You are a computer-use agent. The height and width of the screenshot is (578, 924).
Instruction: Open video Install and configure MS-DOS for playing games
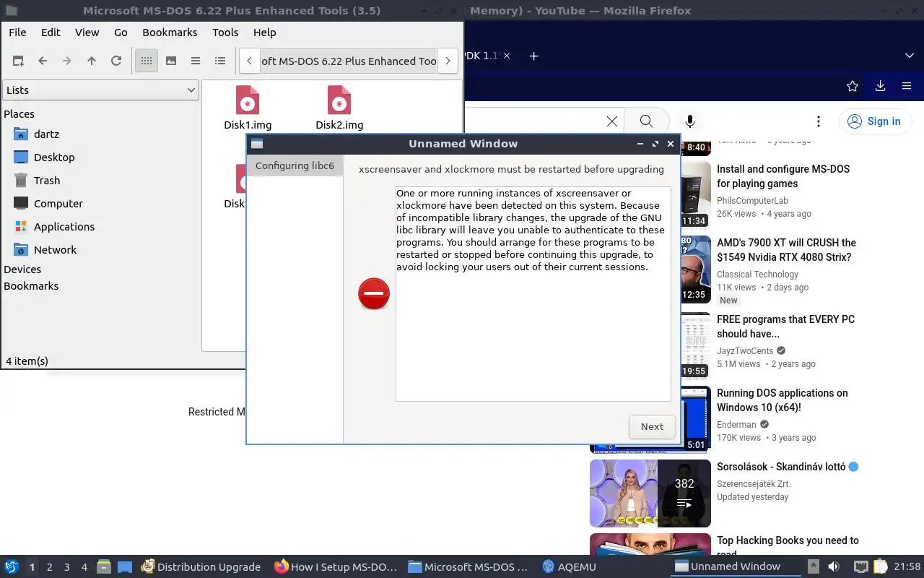783,176
